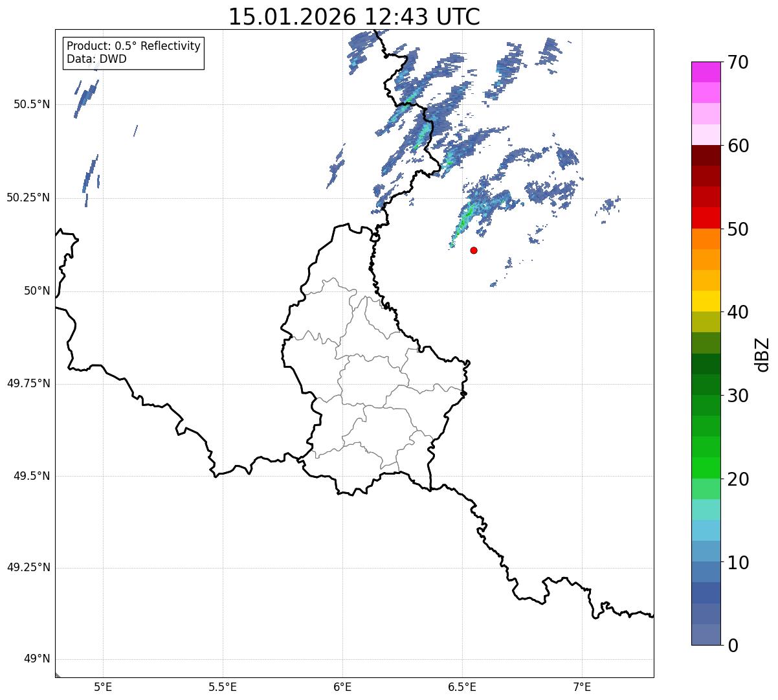778x700 pixels.
Task: Click the Data: DWD label
Action: click(96, 59)
